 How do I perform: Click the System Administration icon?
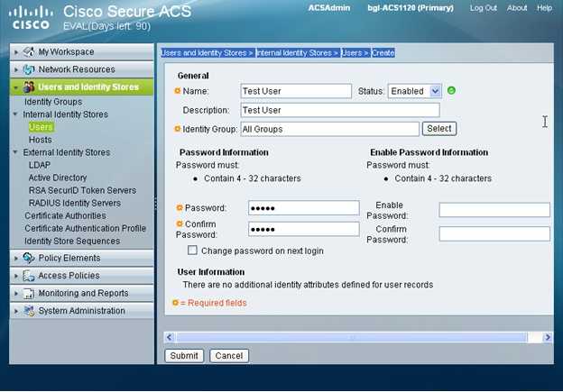click(x=28, y=311)
